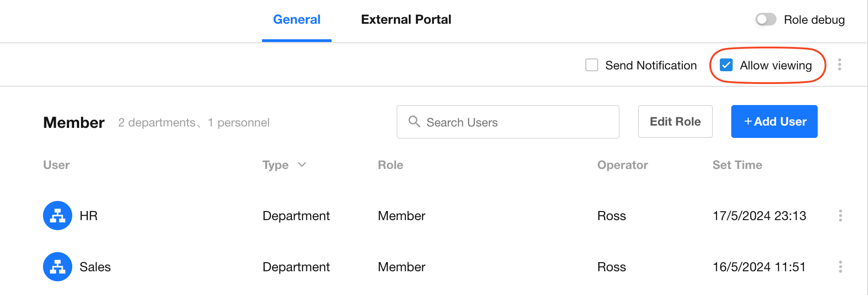Click the HR department icon

coord(58,216)
